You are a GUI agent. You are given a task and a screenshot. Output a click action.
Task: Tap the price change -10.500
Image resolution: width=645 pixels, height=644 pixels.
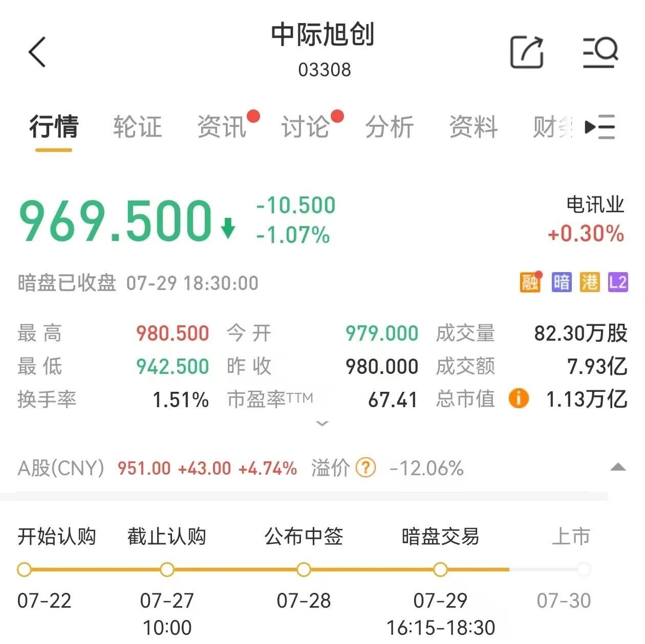[x=296, y=205]
